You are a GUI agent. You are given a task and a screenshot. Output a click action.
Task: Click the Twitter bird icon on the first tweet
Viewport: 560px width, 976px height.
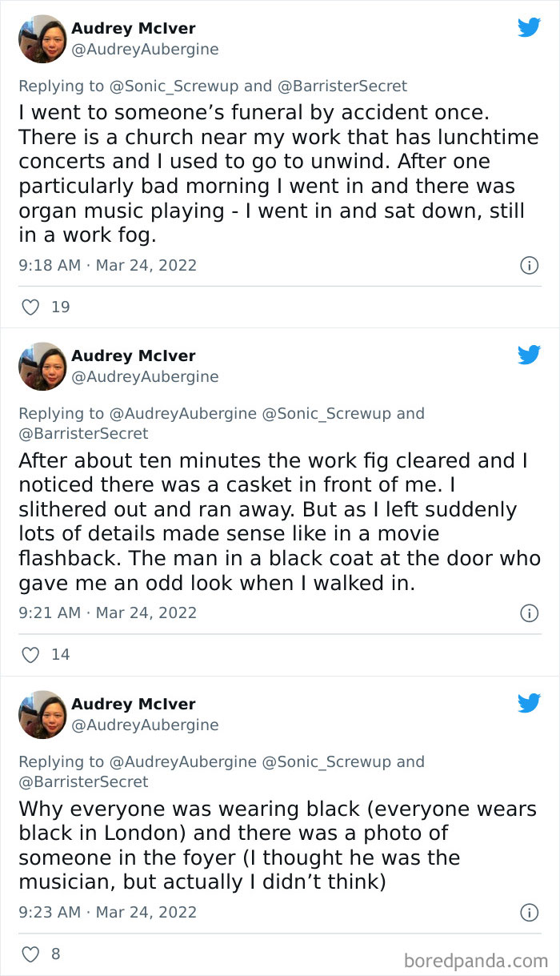[529, 26]
